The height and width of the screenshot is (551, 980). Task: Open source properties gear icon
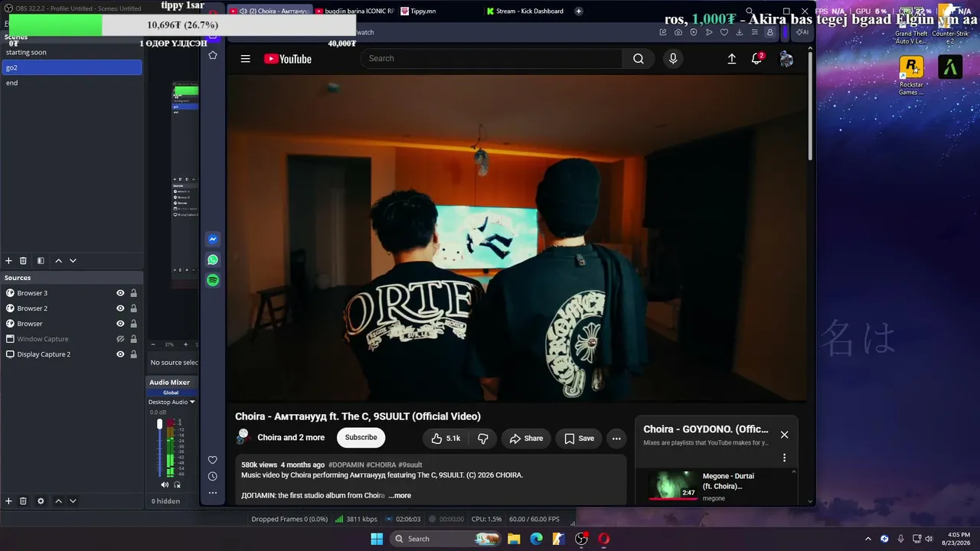(41, 501)
